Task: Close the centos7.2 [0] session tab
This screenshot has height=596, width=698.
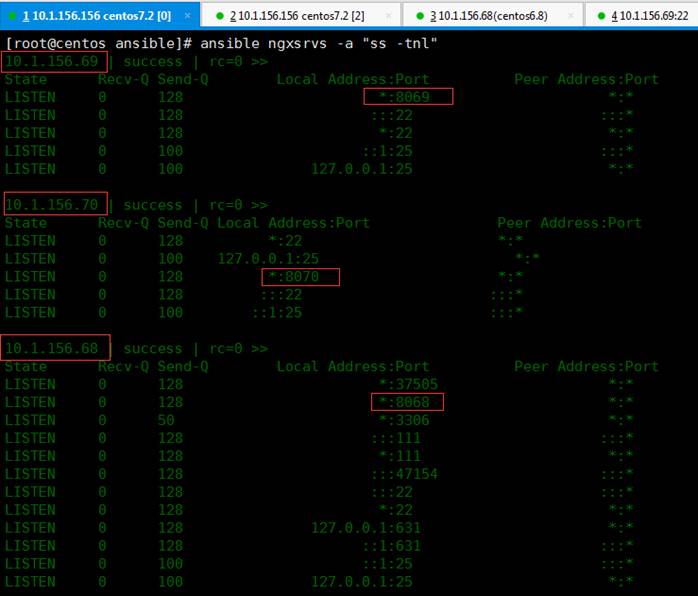Action: 187,16
